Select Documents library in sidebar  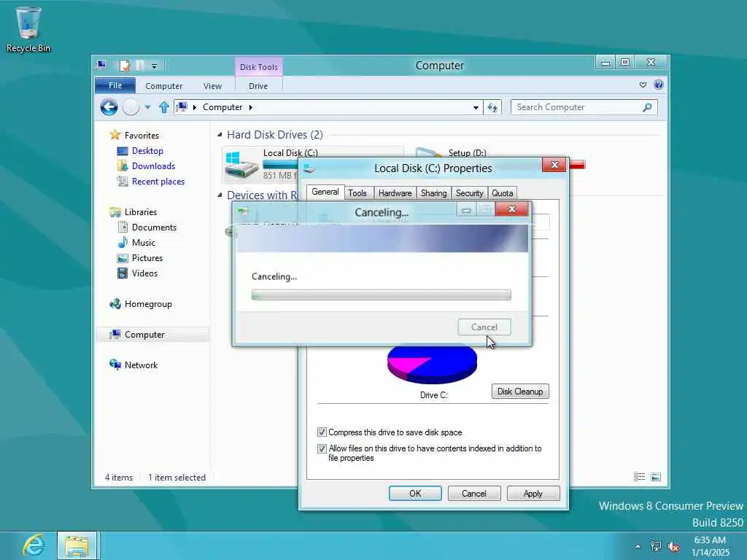click(154, 227)
